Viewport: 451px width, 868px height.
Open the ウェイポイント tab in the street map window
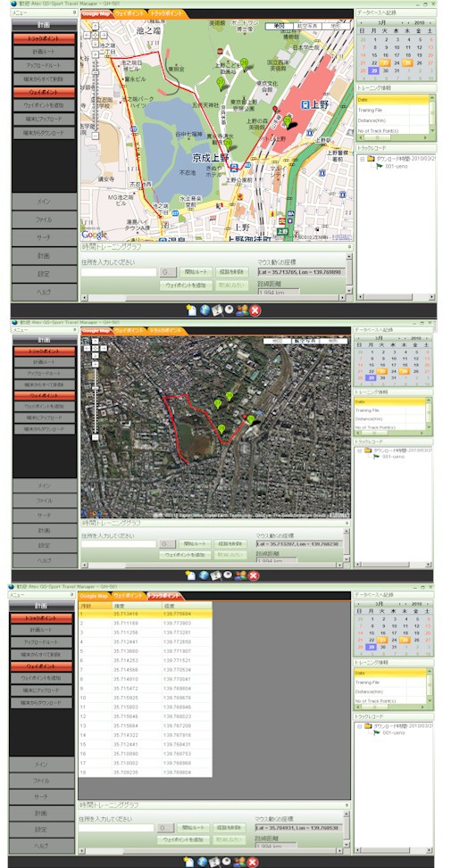[x=130, y=14]
